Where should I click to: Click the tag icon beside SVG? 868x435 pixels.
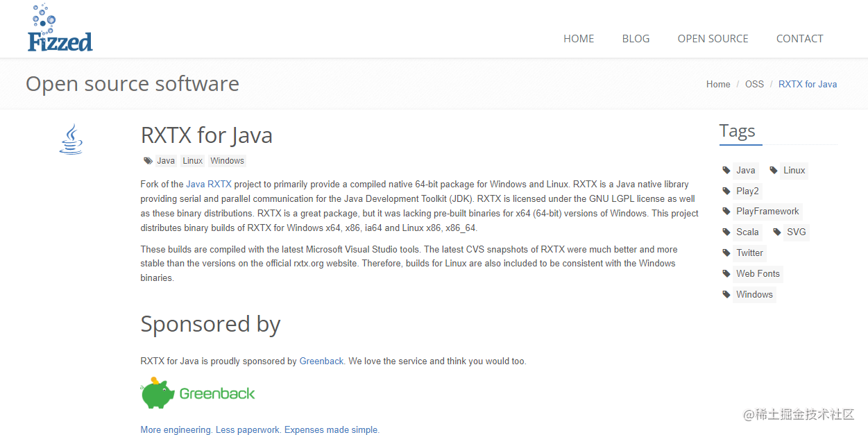[x=777, y=232]
